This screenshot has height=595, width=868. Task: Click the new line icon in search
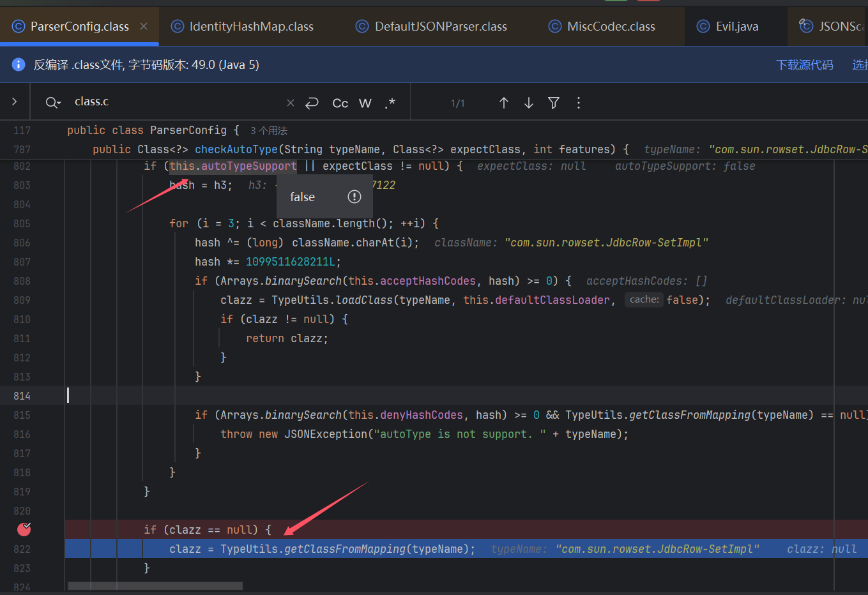click(312, 103)
